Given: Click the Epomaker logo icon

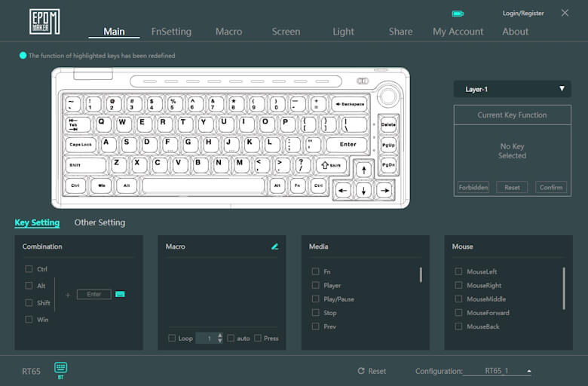Looking at the screenshot, I should [x=44, y=22].
